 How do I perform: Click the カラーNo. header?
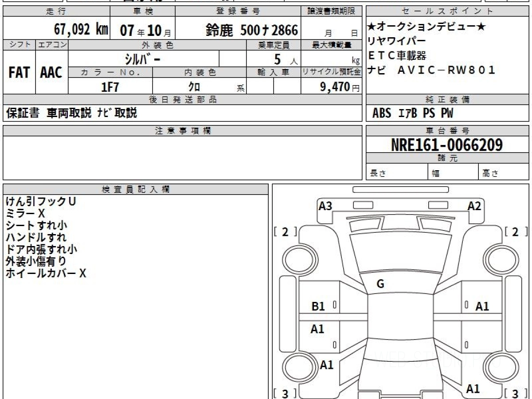110,72
